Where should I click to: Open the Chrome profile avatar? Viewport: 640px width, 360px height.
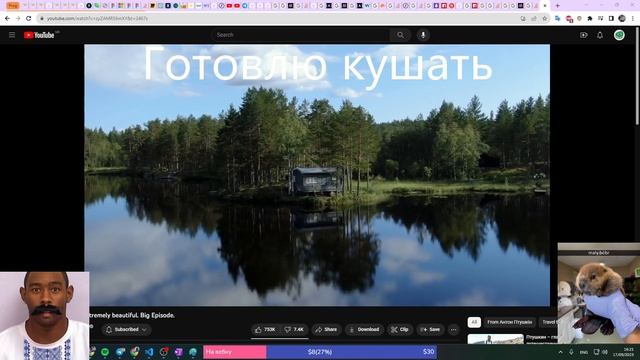[x=622, y=18]
